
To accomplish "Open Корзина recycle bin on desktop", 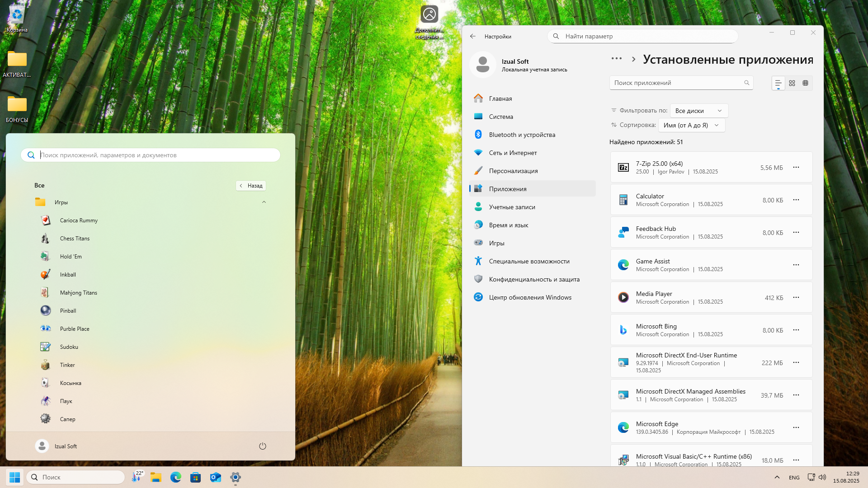I will (x=17, y=19).
